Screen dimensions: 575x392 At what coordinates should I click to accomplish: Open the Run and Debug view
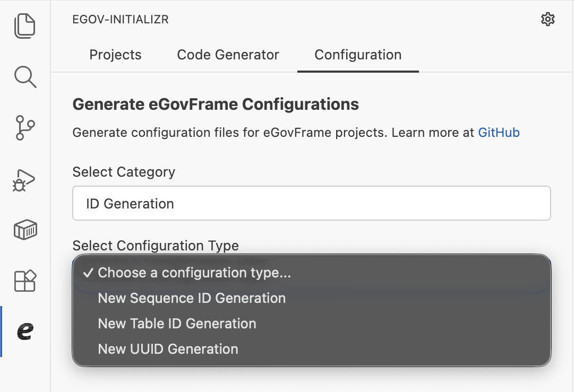tap(25, 180)
